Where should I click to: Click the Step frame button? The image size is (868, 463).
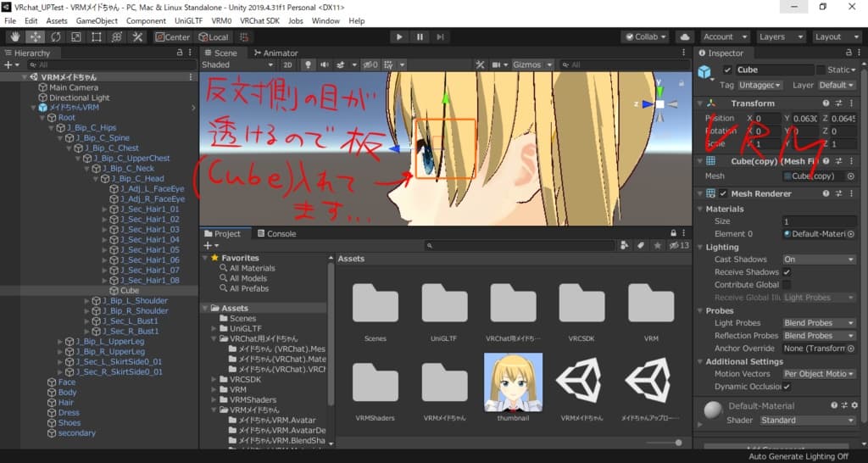tap(440, 37)
